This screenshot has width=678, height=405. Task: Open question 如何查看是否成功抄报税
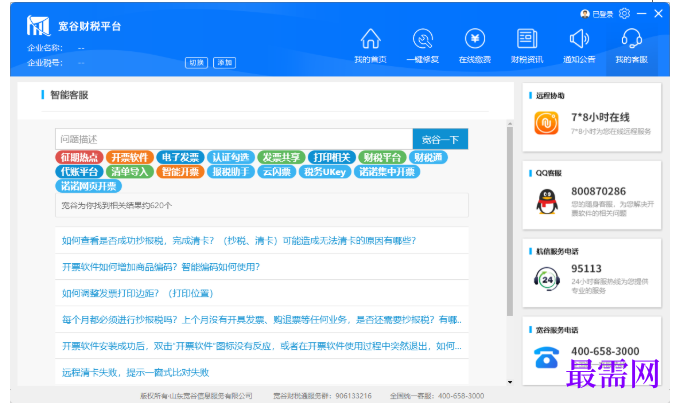[238, 241]
